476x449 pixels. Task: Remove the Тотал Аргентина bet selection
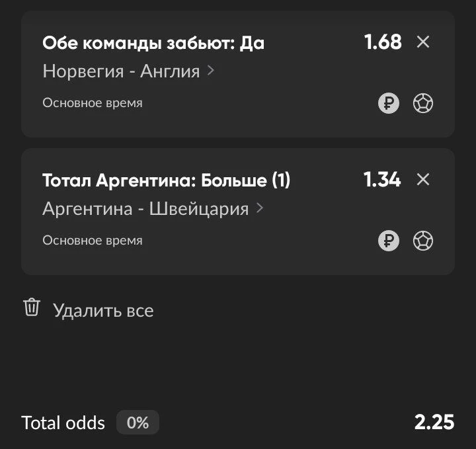click(423, 179)
